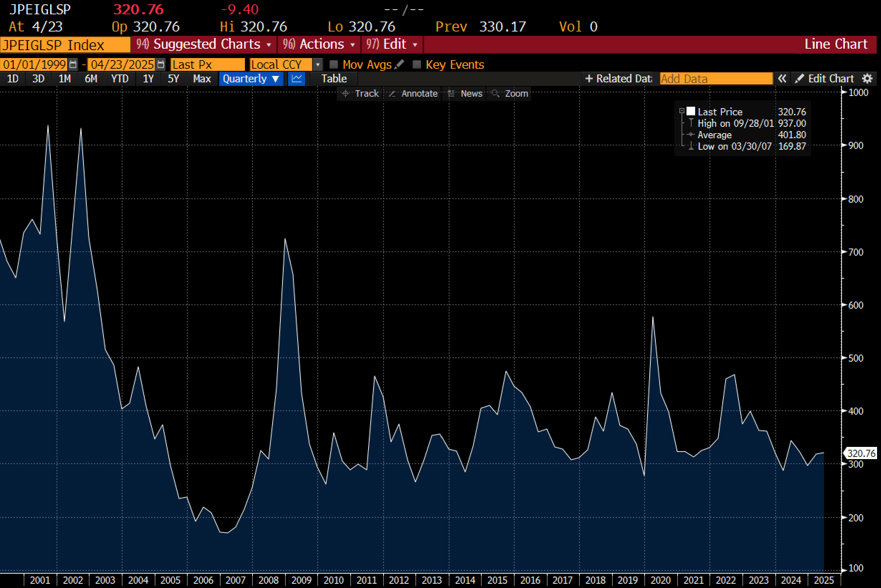The height and width of the screenshot is (588, 881).
Task: Expand the Quarterly periodicity dropdown
Action: (x=251, y=79)
